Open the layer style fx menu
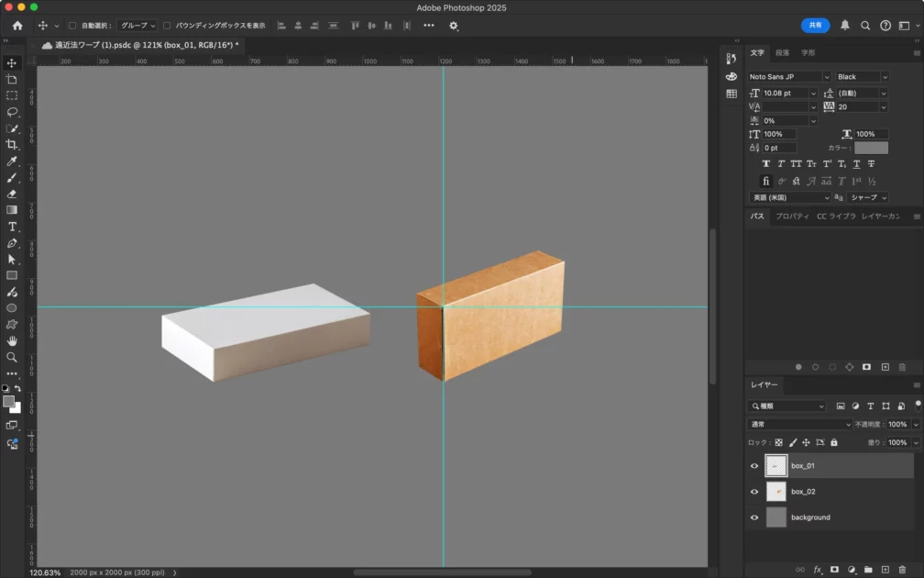 [817, 570]
